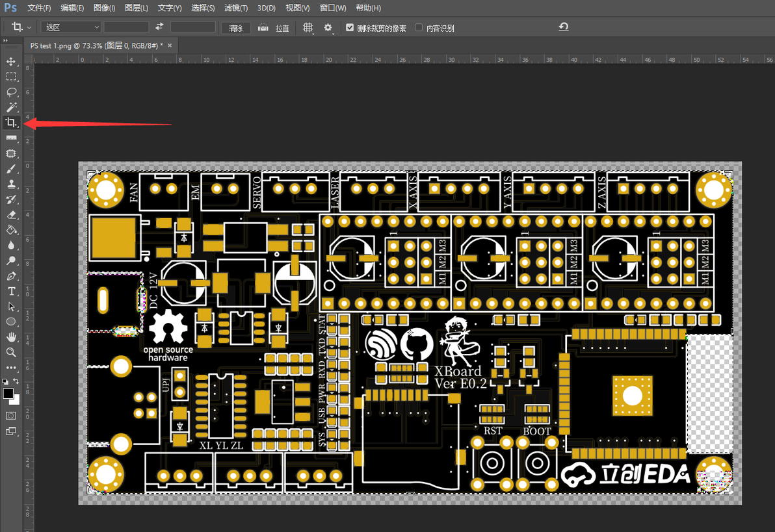Image resolution: width=775 pixels, height=532 pixels.
Task: Activate the Brush tool
Action: [11, 169]
